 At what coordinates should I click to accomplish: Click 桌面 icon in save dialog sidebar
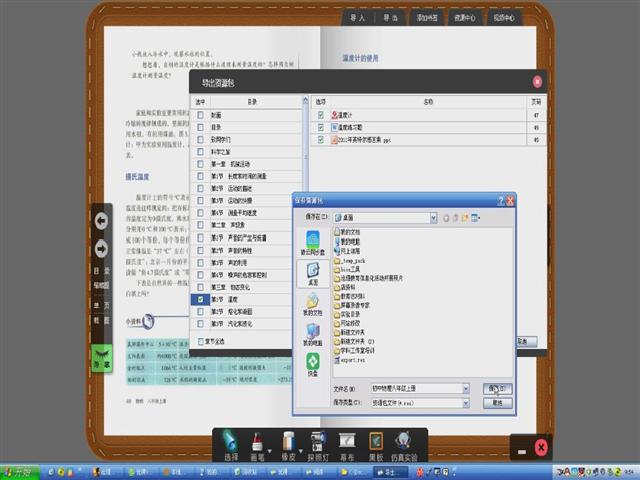313,271
